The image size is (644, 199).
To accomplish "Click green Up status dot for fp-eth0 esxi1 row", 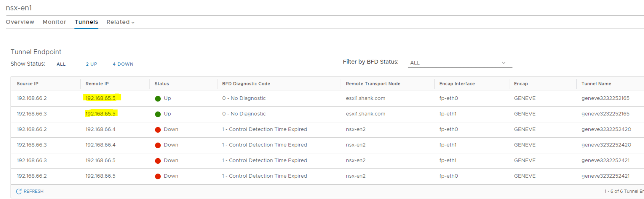I will (158, 99).
